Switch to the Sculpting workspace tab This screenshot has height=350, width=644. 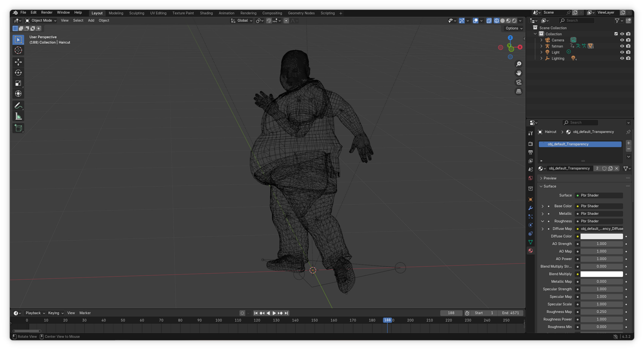point(137,13)
